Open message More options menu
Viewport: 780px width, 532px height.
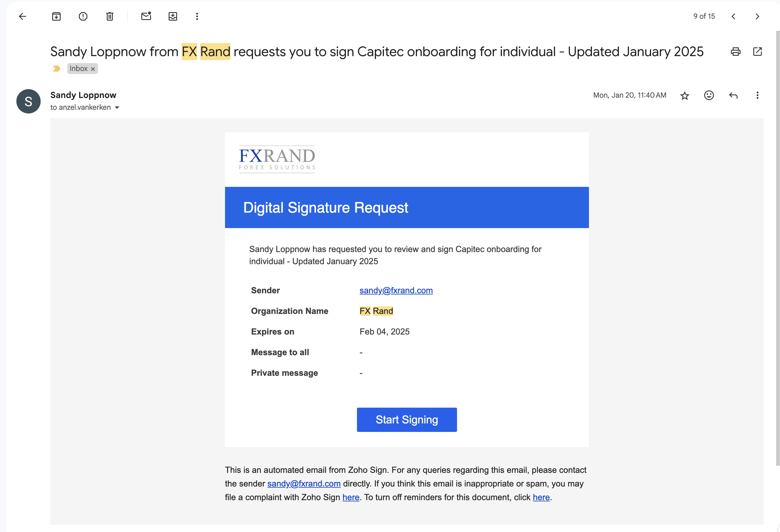pos(758,95)
